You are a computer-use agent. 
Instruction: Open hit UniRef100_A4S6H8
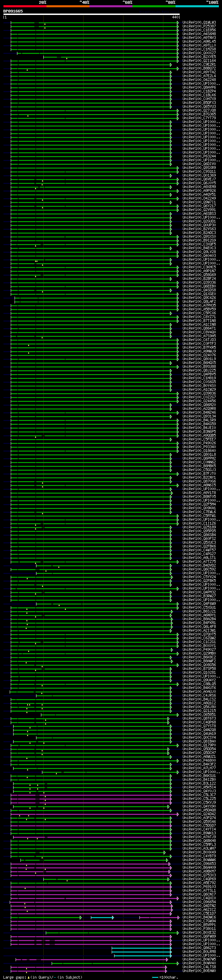(x=199, y=34)
